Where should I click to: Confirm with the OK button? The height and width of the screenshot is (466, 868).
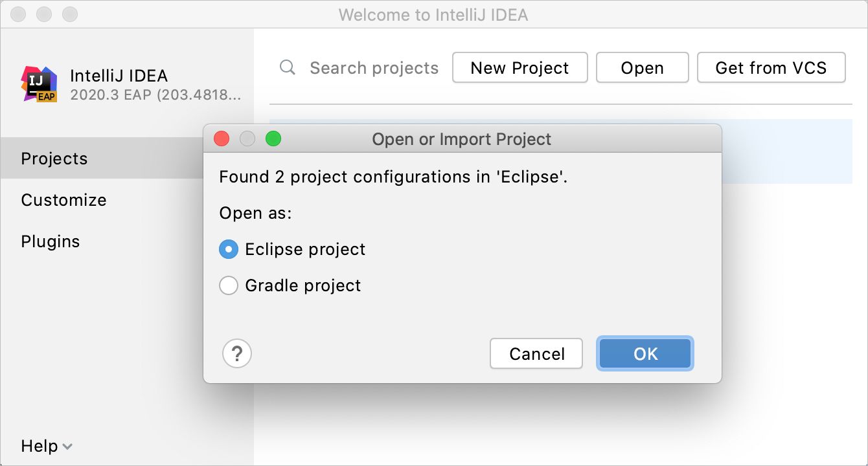tap(645, 353)
